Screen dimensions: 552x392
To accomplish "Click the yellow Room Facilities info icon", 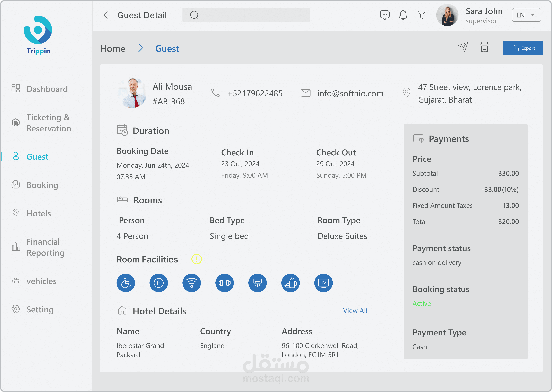I will tap(197, 259).
